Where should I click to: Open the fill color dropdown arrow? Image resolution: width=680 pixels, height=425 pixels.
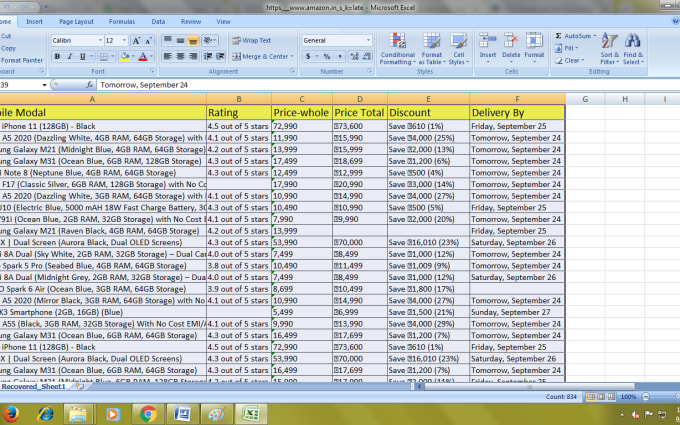[133, 56]
